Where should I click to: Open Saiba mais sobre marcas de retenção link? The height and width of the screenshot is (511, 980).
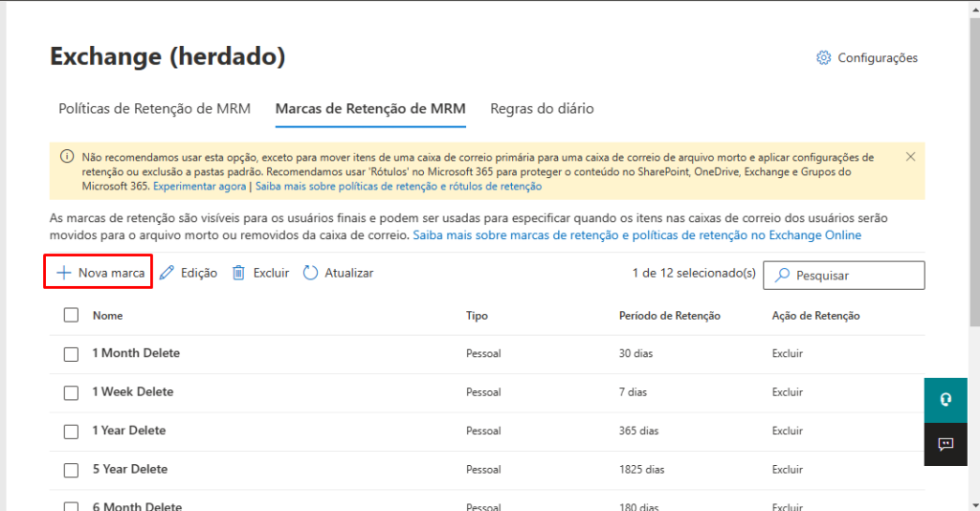click(x=636, y=235)
